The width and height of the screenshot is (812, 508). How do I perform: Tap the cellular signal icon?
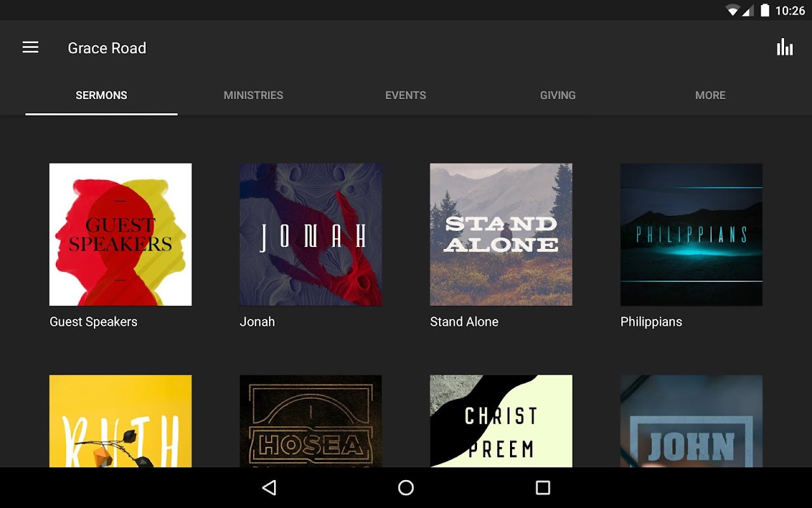pos(747,10)
